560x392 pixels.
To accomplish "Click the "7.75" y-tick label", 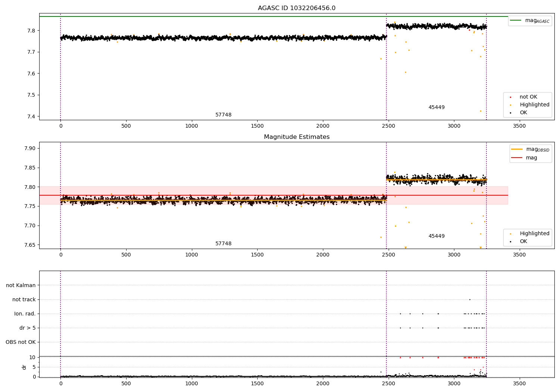I will click(31, 206).
